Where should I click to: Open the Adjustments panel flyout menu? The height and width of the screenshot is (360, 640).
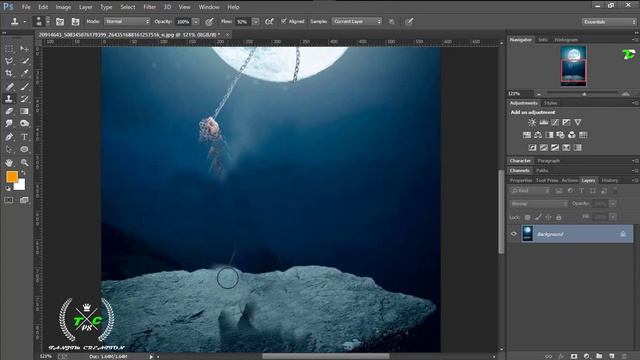coord(635,103)
